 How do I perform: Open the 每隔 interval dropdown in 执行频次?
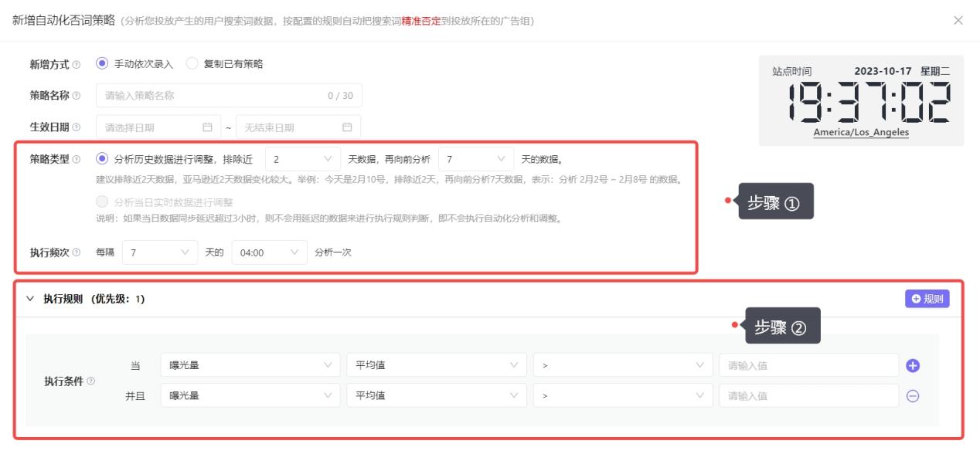(x=161, y=253)
